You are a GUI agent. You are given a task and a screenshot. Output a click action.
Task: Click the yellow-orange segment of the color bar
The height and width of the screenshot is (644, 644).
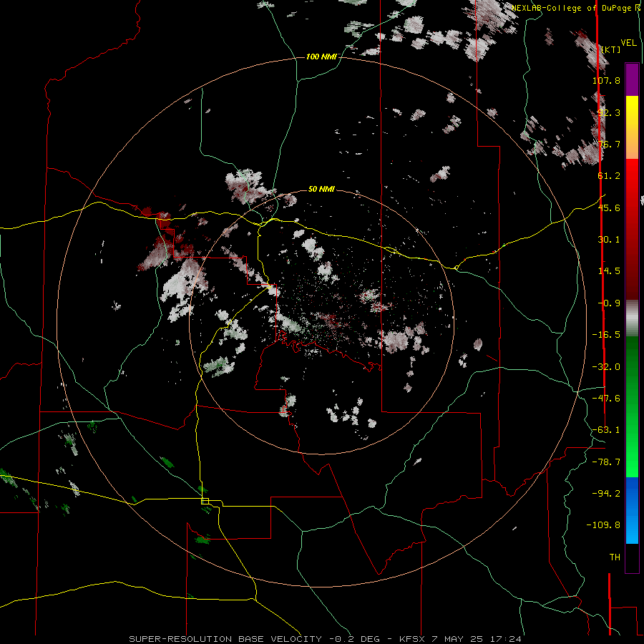(x=632, y=127)
